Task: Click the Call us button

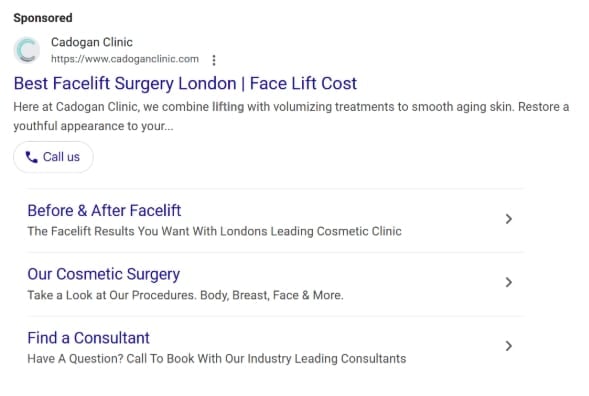Action: coord(53,157)
